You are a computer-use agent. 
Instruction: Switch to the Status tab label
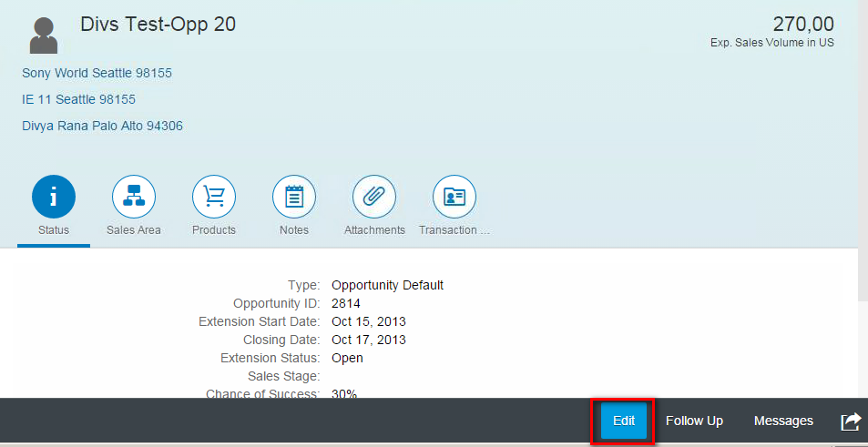click(x=54, y=230)
